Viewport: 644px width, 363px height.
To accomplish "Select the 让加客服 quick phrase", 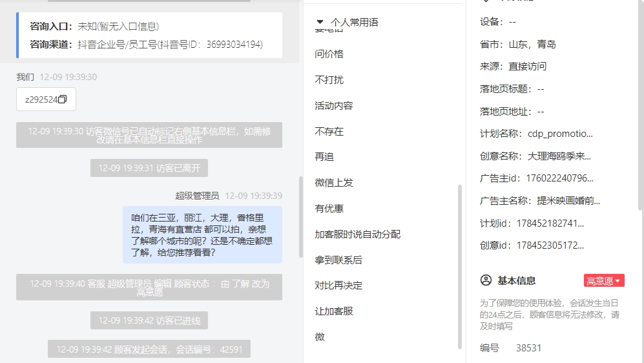I will (334, 311).
